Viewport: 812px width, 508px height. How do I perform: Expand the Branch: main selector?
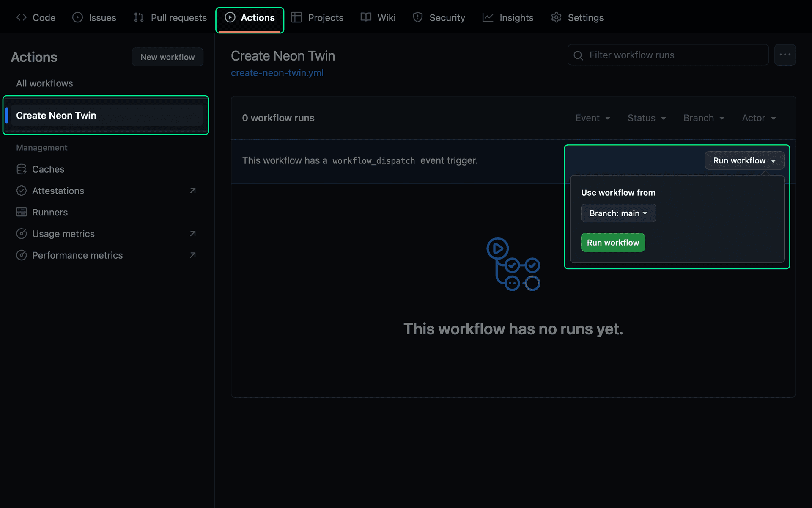pyautogui.click(x=618, y=213)
